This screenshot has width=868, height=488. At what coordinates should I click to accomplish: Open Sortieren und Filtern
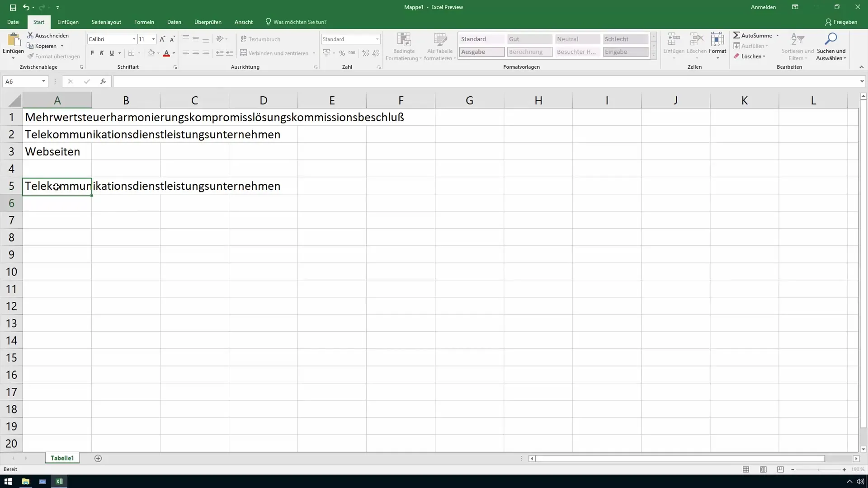tap(797, 47)
